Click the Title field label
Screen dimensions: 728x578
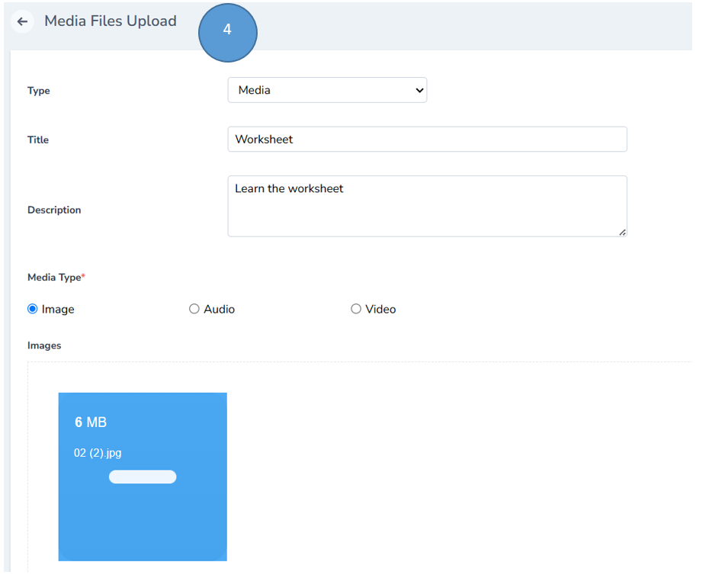pyautogui.click(x=38, y=139)
